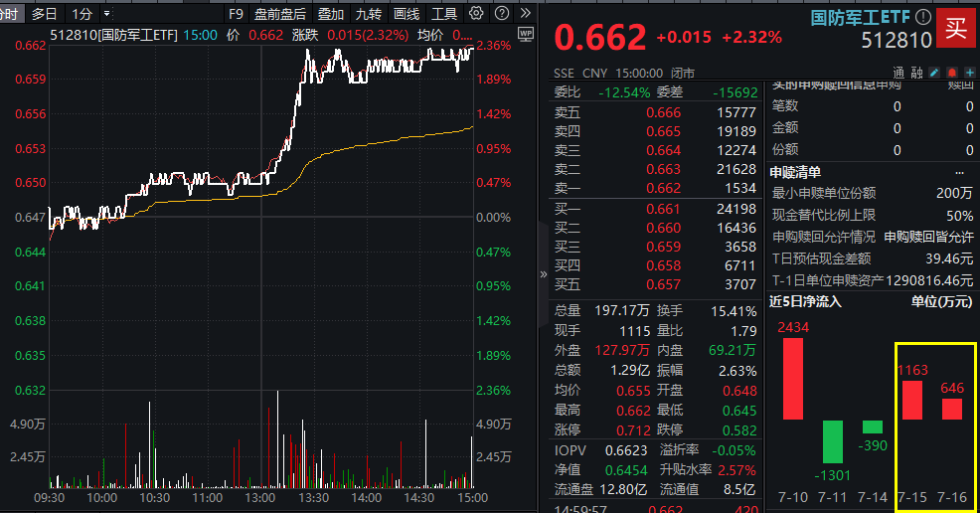Open the 画线 drawing tools
This screenshot has width=980, height=513.
point(407,14)
